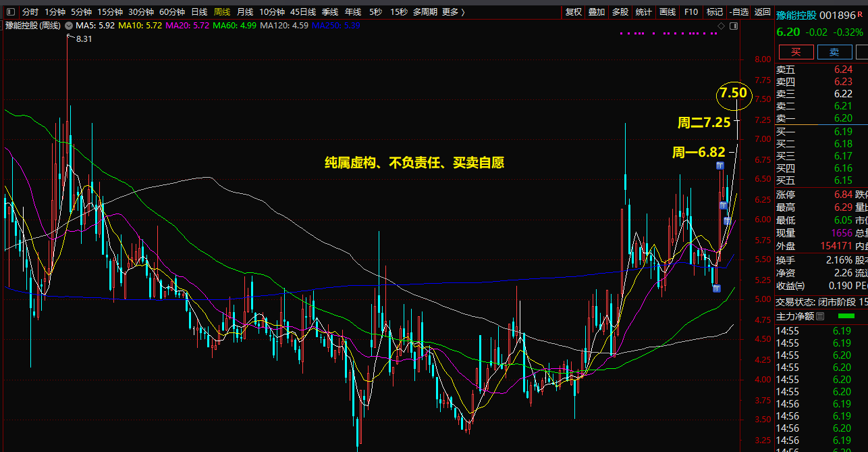Open the 多周期 multi-period view
The height and width of the screenshot is (452, 868).
point(425,11)
